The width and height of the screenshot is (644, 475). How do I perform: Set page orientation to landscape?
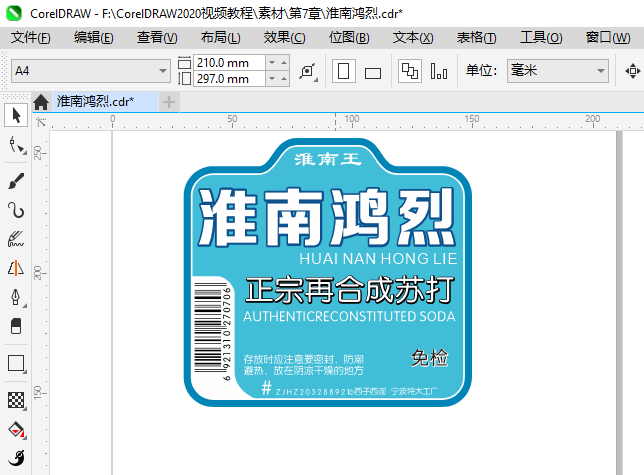pyautogui.click(x=373, y=73)
